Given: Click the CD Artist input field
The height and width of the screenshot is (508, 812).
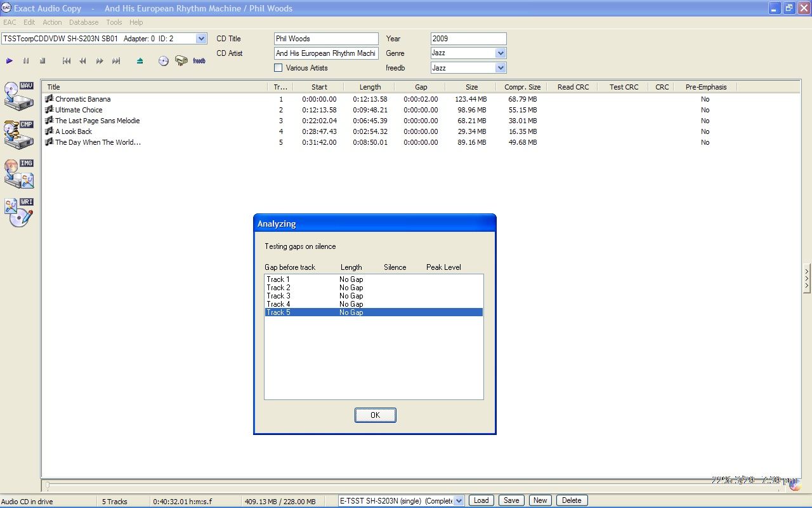Looking at the screenshot, I should (x=326, y=53).
